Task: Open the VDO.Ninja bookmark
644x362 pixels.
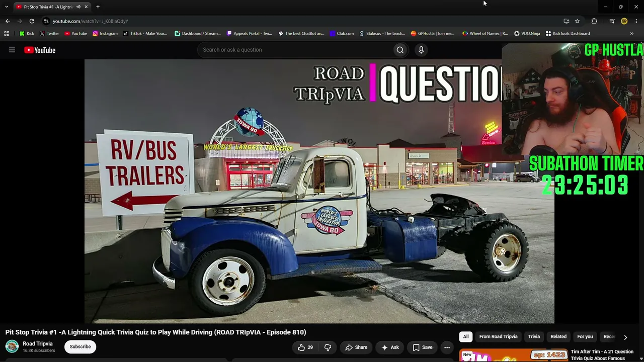Action: 527,34
